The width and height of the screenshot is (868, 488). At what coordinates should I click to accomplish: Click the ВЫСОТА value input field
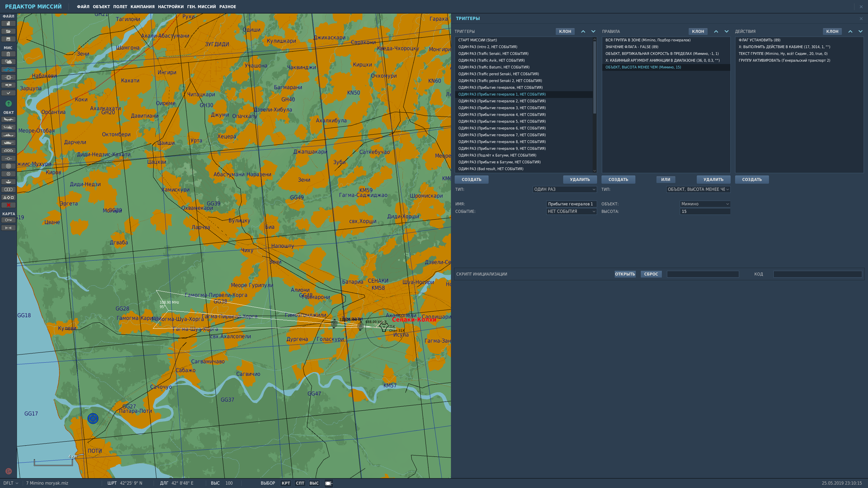pos(705,211)
